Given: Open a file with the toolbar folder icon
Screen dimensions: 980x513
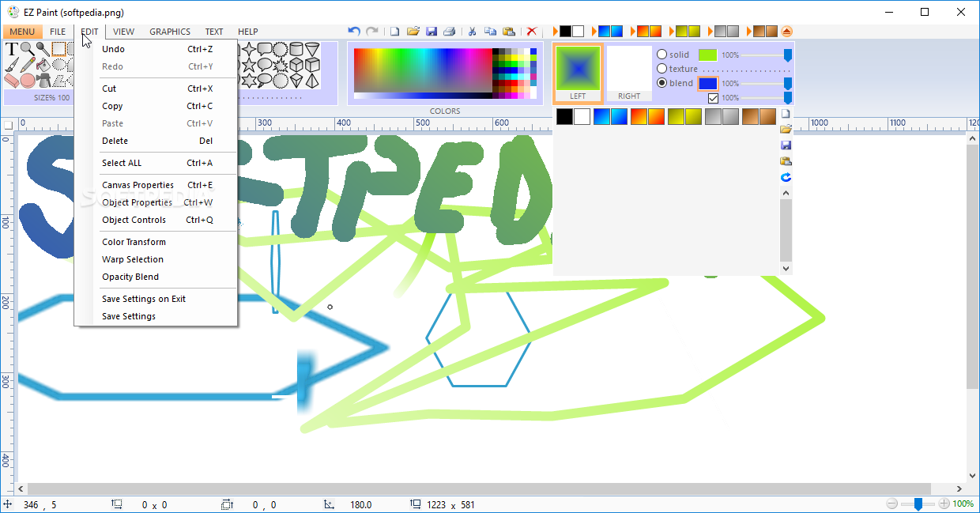Looking at the screenshot, I should pos(413,32).
